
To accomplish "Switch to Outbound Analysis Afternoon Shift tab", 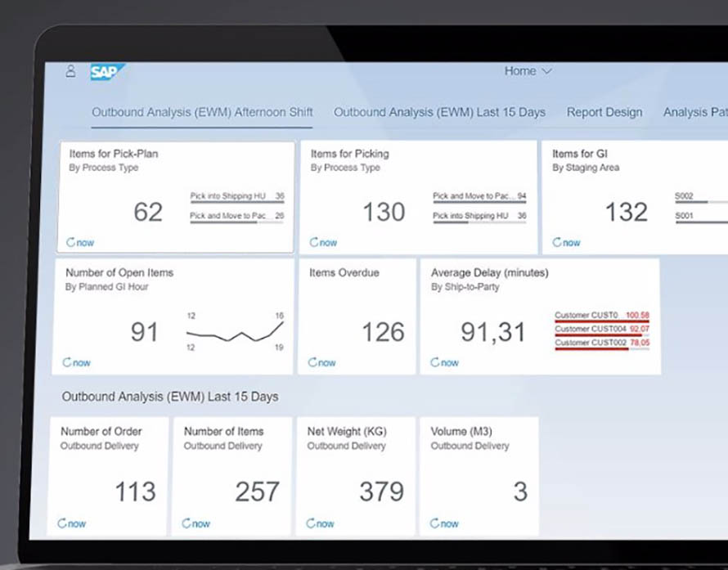I will click(x=202, y=112).
